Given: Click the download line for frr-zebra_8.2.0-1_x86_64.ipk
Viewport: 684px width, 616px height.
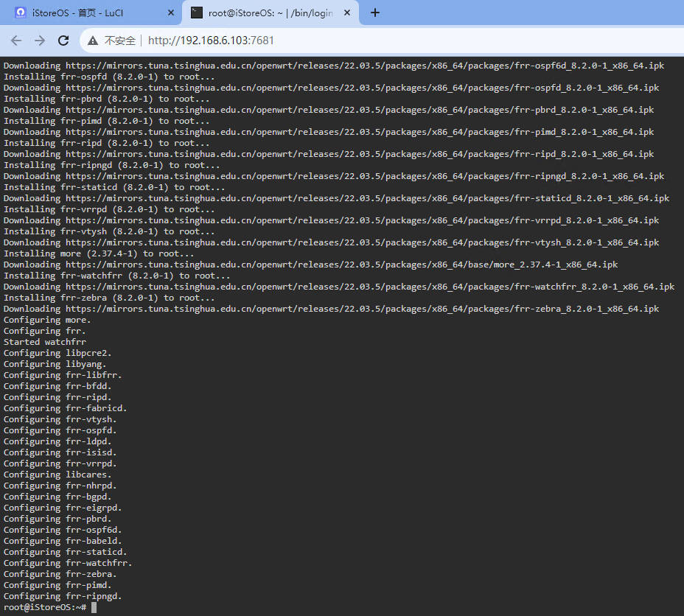Looking at the screenshot, I should pos(332,309).
